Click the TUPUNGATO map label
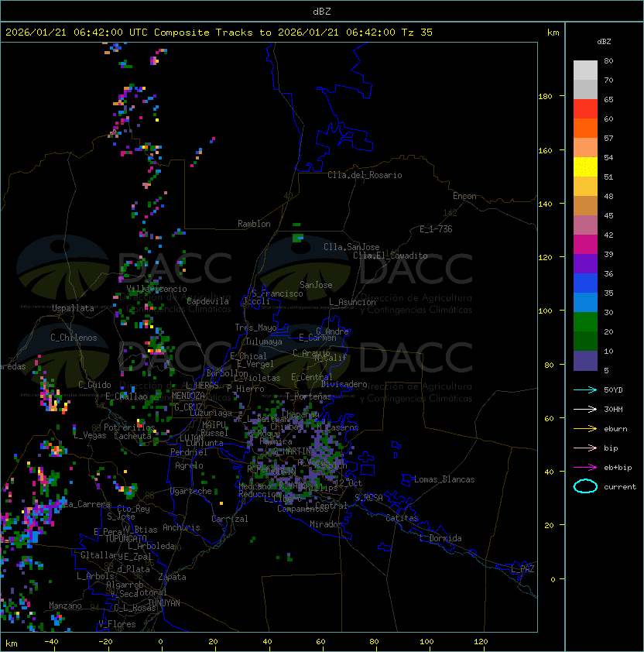The height and width of the screenshot is (652, 644). tap(125, 538)
